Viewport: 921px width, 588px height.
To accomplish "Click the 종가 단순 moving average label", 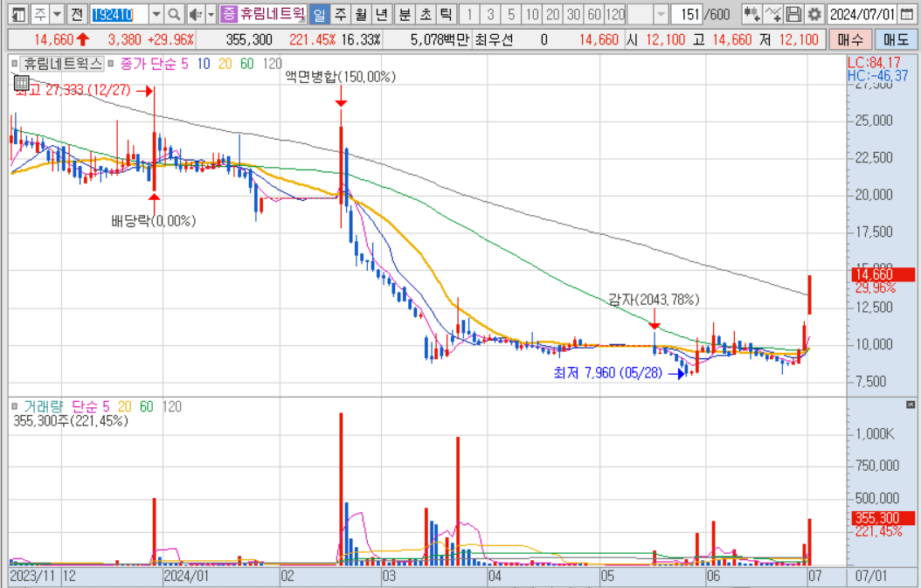I will coord(148,64).
